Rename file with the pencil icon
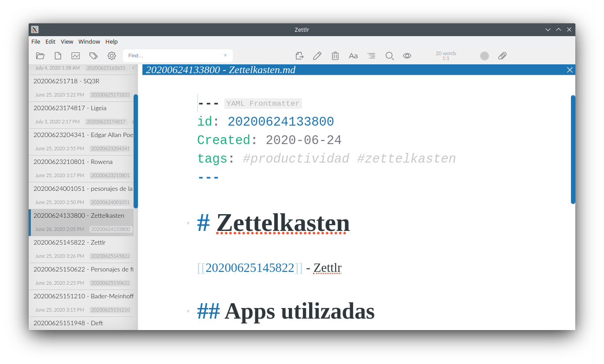 (317, 56)
